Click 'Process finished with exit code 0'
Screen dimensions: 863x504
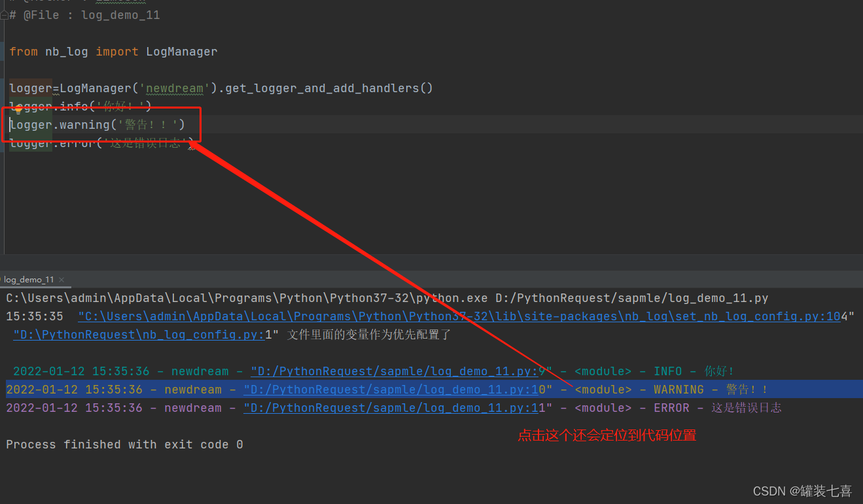124,445
